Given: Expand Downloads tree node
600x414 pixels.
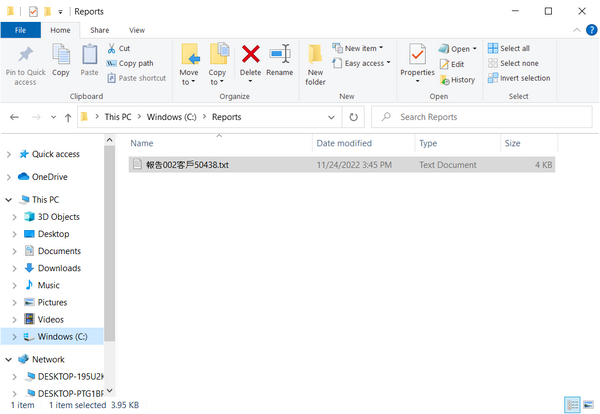Looking at the screenshot, I should coord(15,268).
